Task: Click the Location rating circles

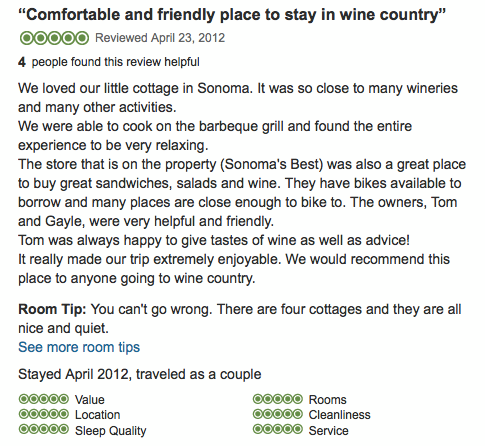Action: point(44,414)
